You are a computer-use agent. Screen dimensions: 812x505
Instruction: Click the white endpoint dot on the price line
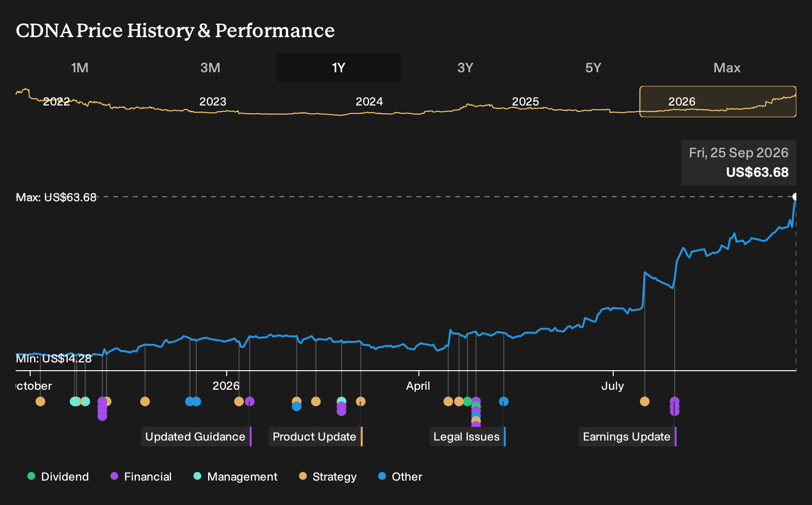[795, 197]
